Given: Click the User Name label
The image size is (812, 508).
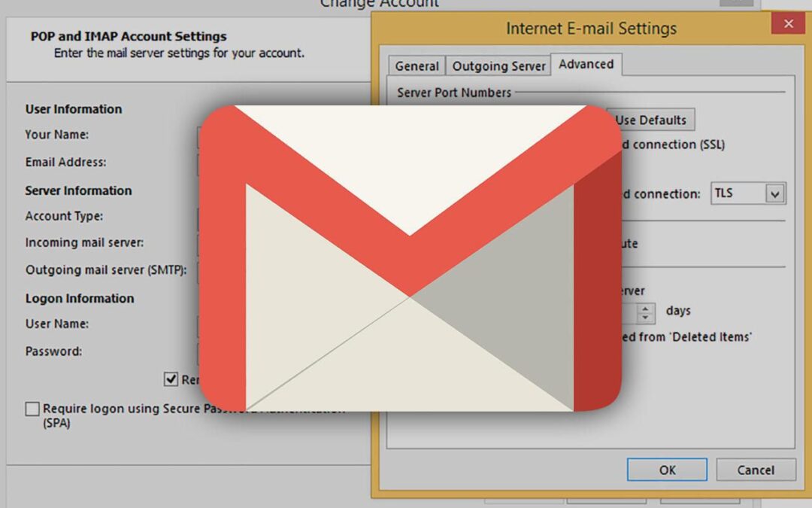Looking at the screenshot, I should (57, 324).
